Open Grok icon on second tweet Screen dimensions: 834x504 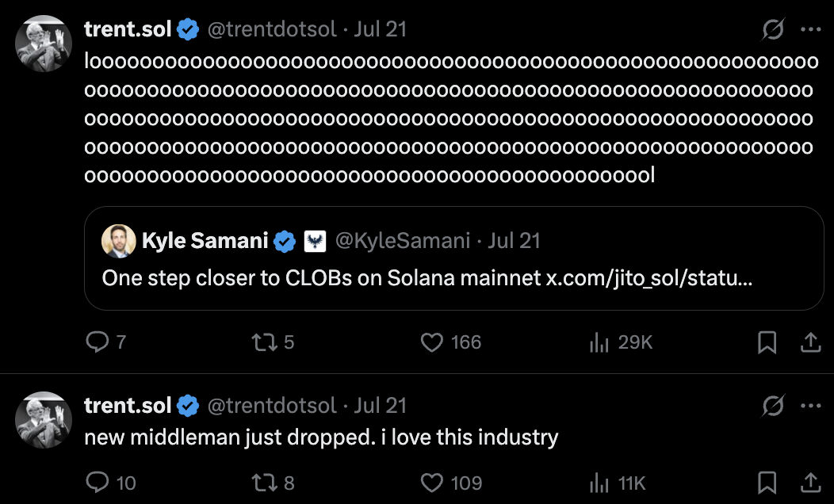[773, 406]
